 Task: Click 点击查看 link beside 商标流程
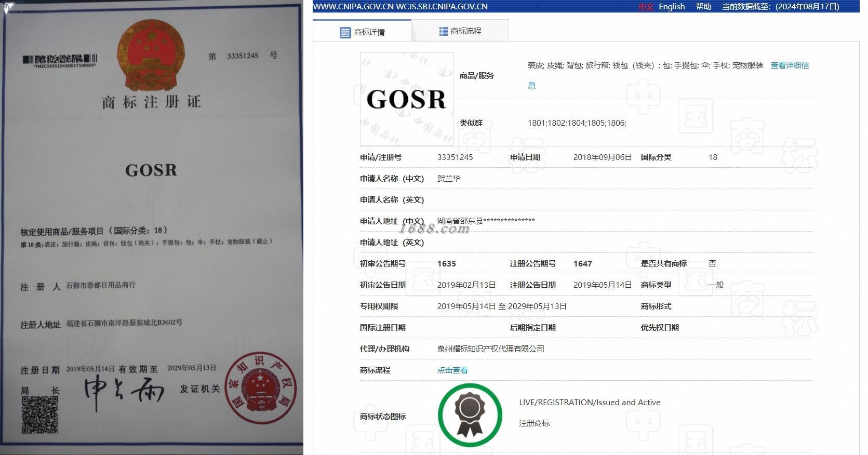tap(452, 370)
